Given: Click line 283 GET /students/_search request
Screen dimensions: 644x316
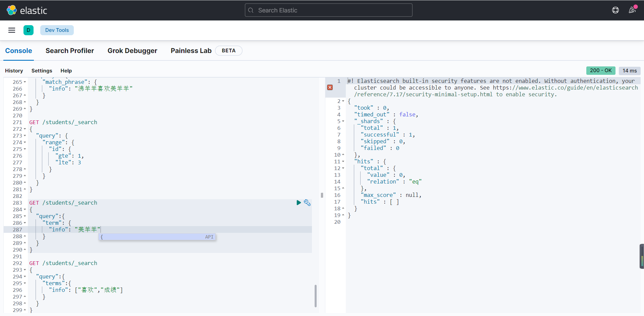Looking at the screenshot, I should tap(63, 203).
